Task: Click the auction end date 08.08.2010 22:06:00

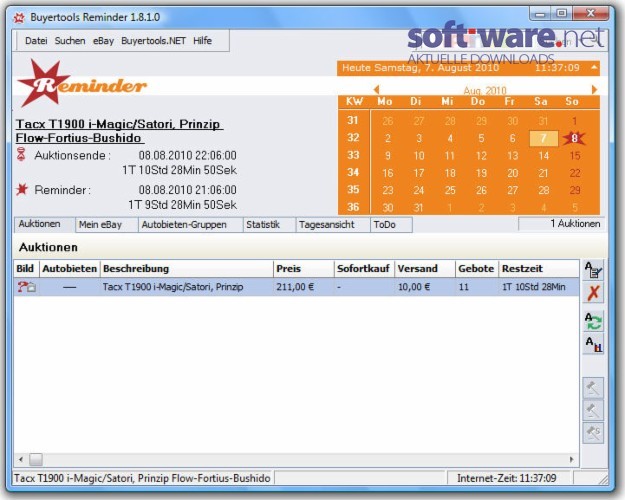Action: (x=188, y=155)
